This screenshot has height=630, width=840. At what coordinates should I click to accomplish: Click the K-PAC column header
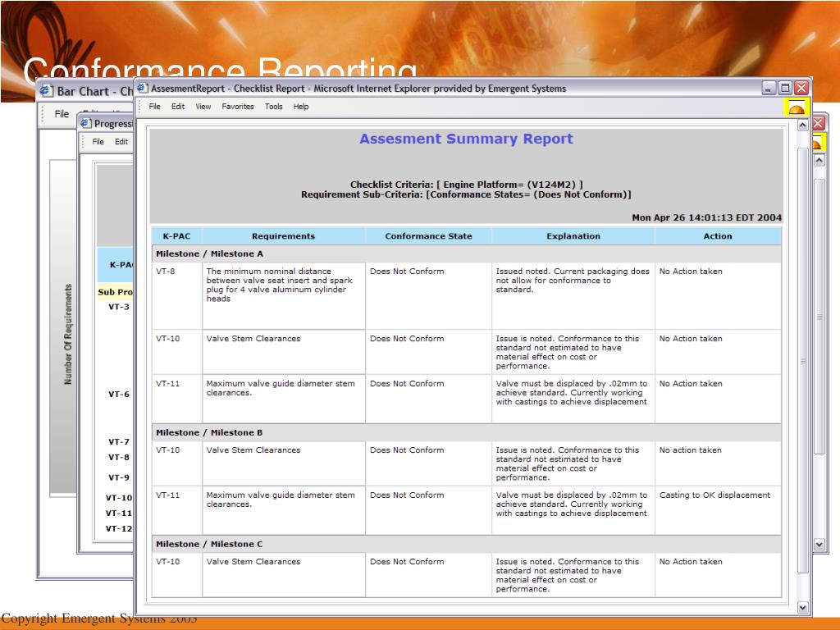point(177,236)
